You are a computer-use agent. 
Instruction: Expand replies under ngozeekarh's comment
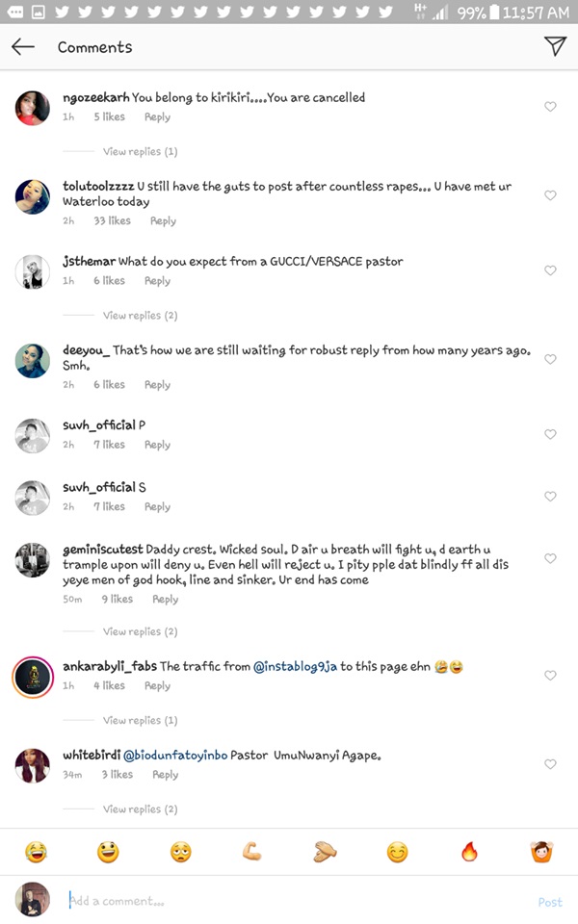140,152
